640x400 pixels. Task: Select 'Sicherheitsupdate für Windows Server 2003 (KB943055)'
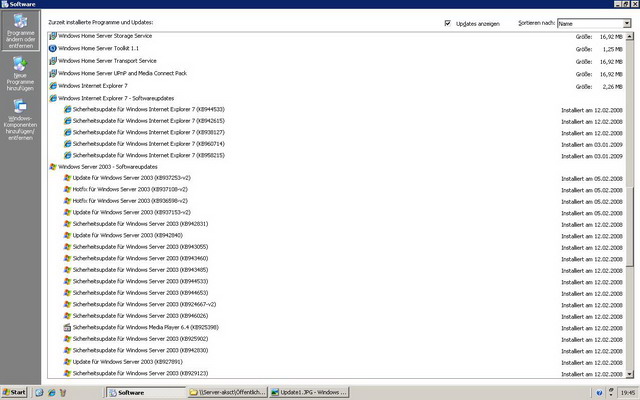click(140, 247)
